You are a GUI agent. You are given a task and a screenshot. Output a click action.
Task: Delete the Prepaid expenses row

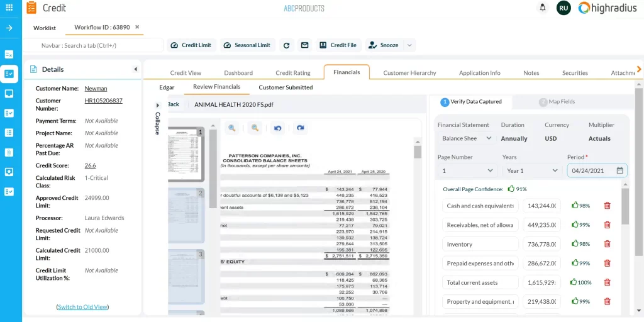coord(607,264)
